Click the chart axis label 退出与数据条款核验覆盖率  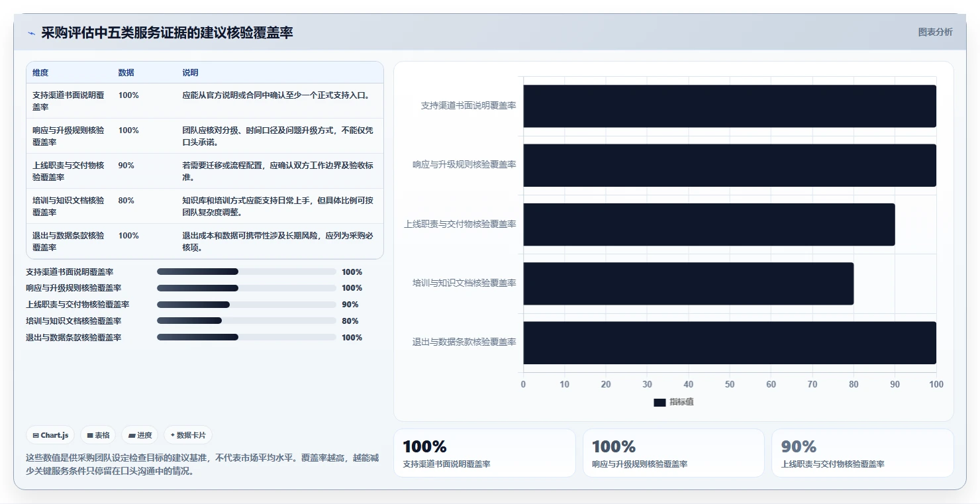click(x=464, y=342)
